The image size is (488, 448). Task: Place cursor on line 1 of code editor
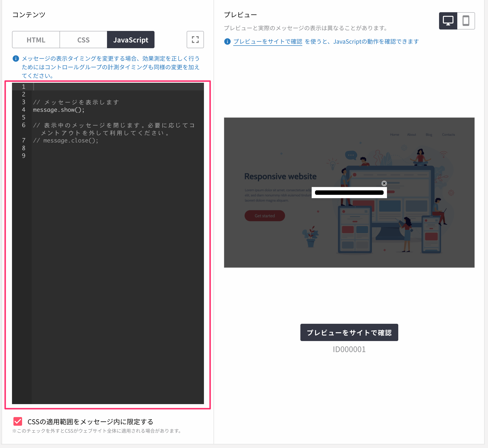[118, 87]
